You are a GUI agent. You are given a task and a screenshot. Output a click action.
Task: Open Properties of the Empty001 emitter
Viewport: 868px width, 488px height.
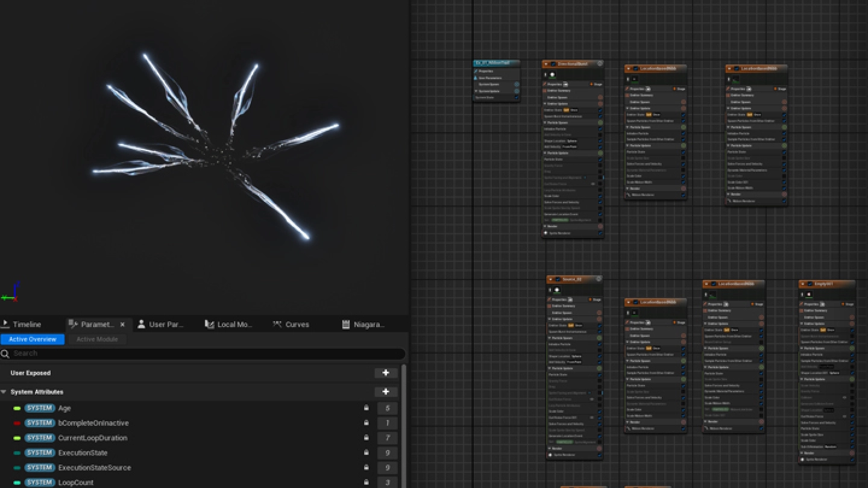point(813,304)
